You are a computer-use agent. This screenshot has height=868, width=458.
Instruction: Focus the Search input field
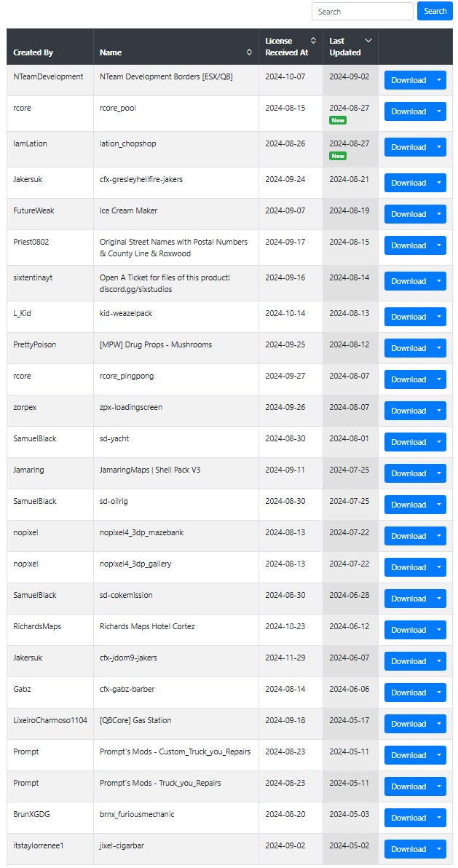tap(363, 11)
